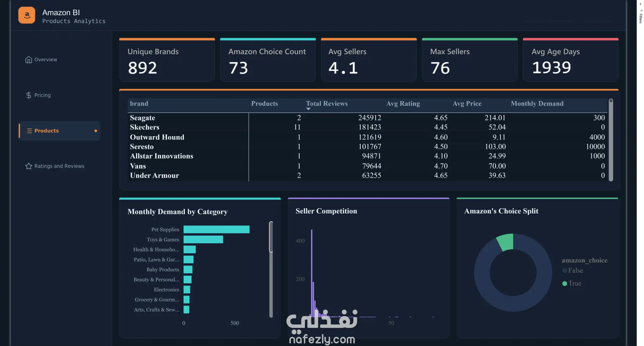
Task: Select the Avg Sellers card
Action: coord(369,60)
